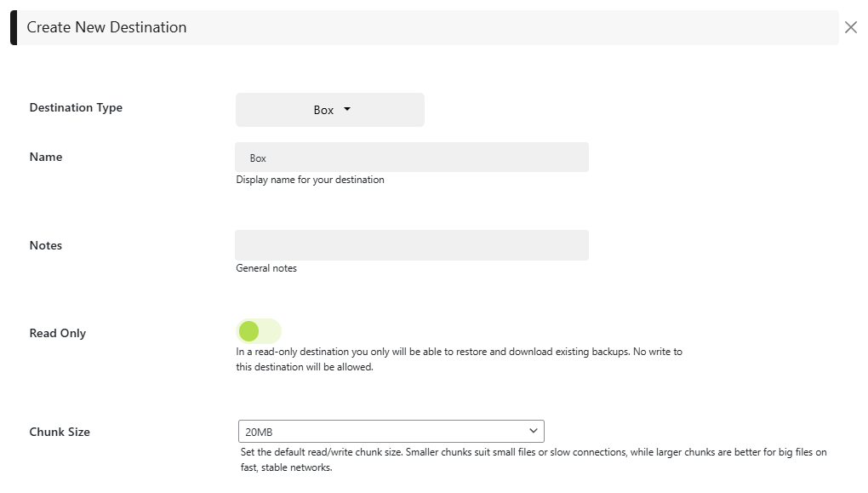Close the Create New Destination dialog

[x=850, y=27]
